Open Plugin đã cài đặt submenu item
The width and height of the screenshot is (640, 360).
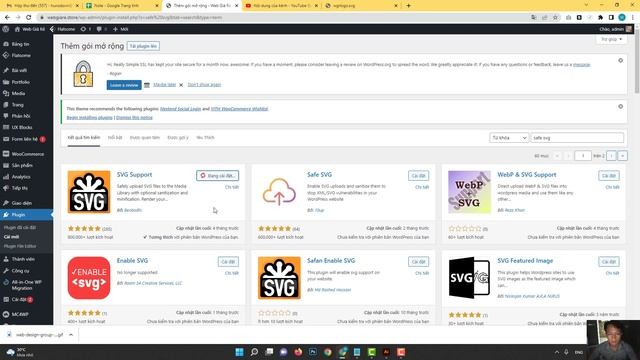[20, 227]
